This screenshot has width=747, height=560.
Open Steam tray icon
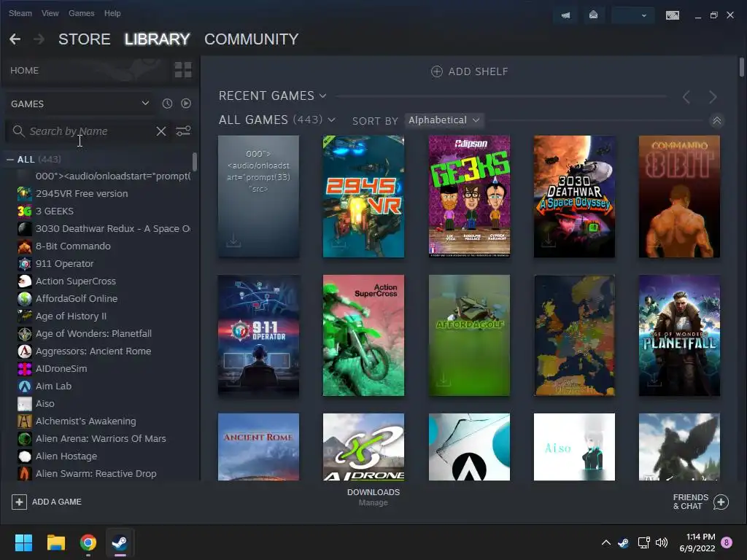[x=624, y=542]
